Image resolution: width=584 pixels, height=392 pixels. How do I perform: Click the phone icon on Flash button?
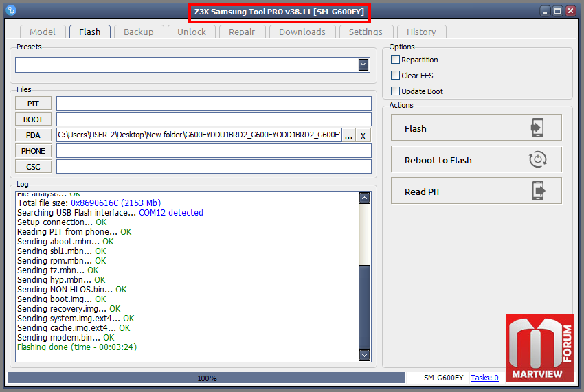tap(537, 128)
